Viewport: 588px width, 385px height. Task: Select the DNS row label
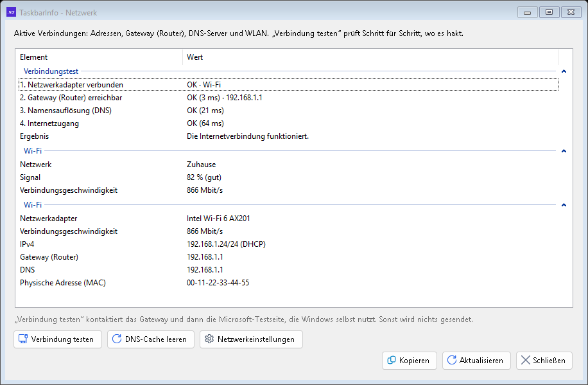tap(28, 270)
